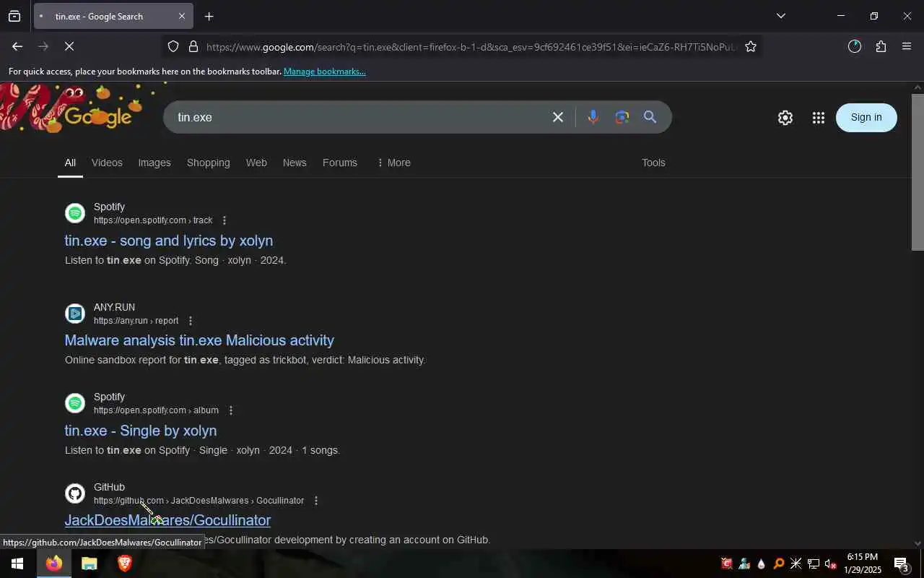The width and height of the screenshot is (924, 578).
Task: Click the Google search text field
Action: [x=357, y=117]
